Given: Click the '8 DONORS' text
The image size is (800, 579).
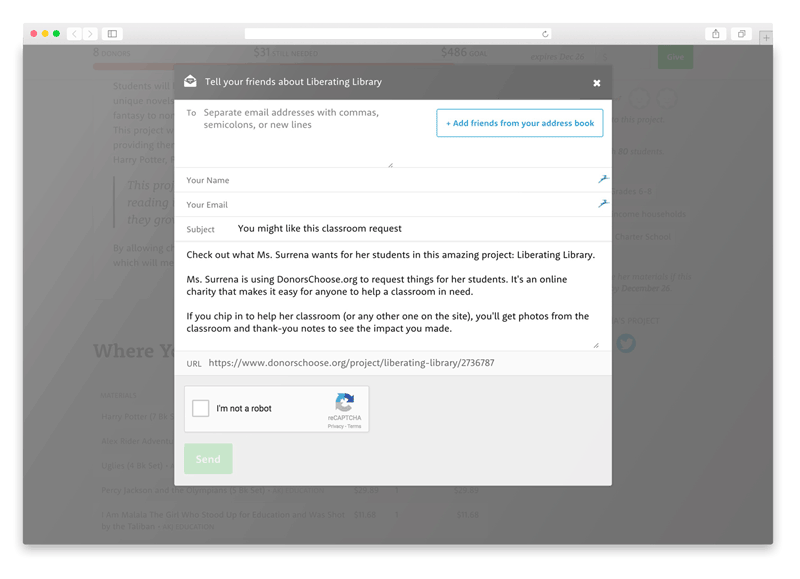Looking at the screenshot, I should coord(112,53).
